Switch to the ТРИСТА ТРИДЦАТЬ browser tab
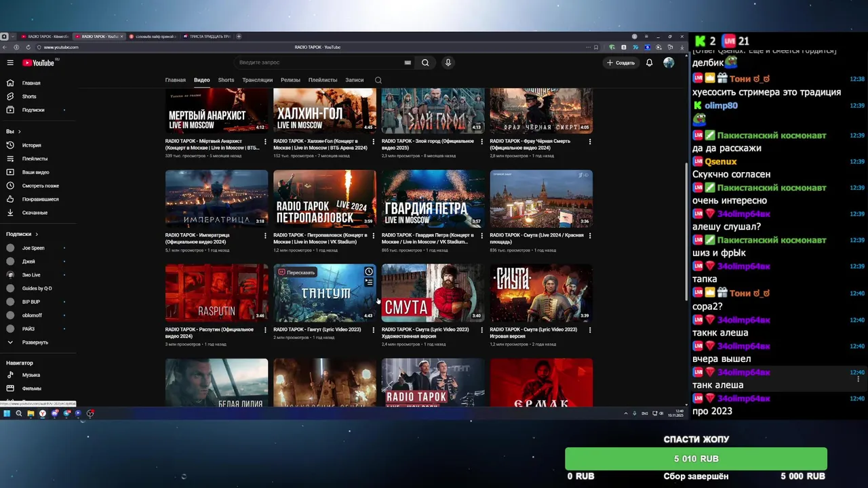 pos(206,37)
